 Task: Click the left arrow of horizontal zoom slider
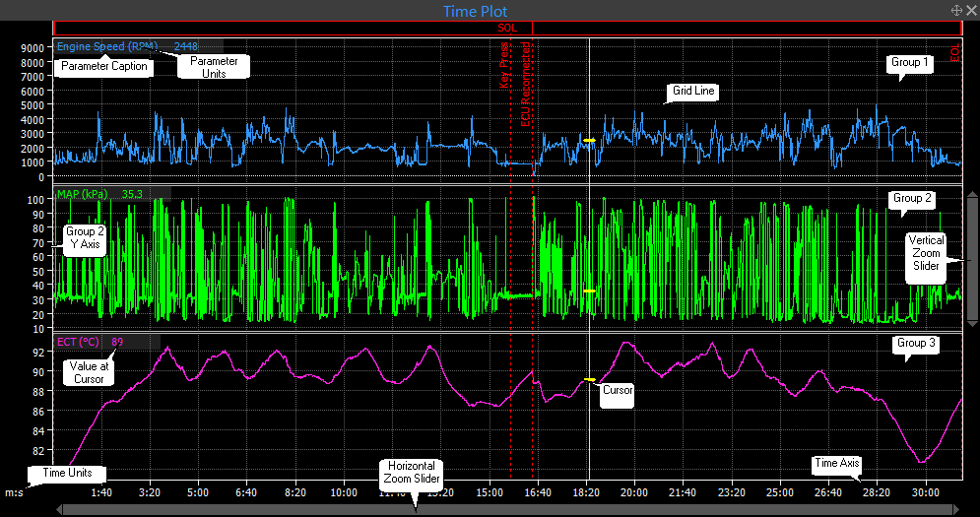[59, 510]
